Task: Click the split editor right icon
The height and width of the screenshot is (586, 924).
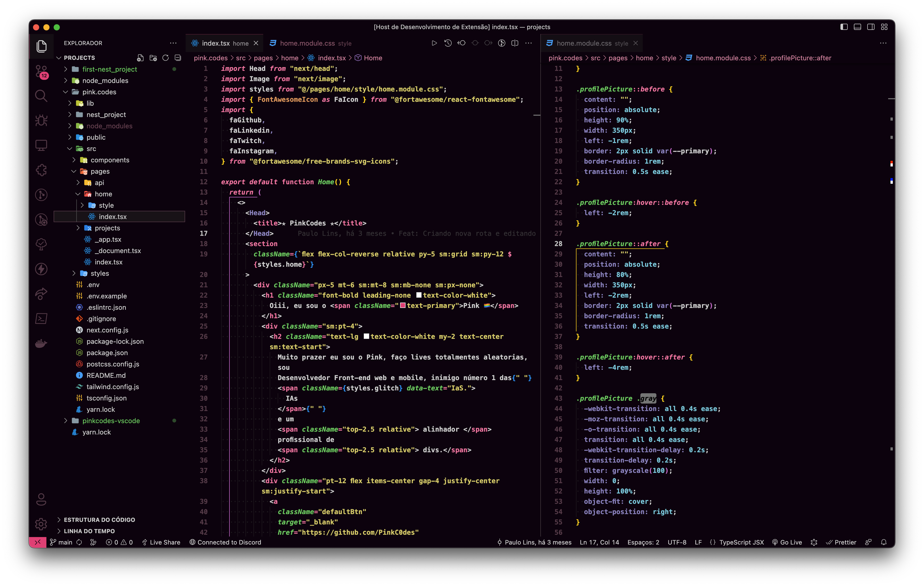Action: point(515,43)
